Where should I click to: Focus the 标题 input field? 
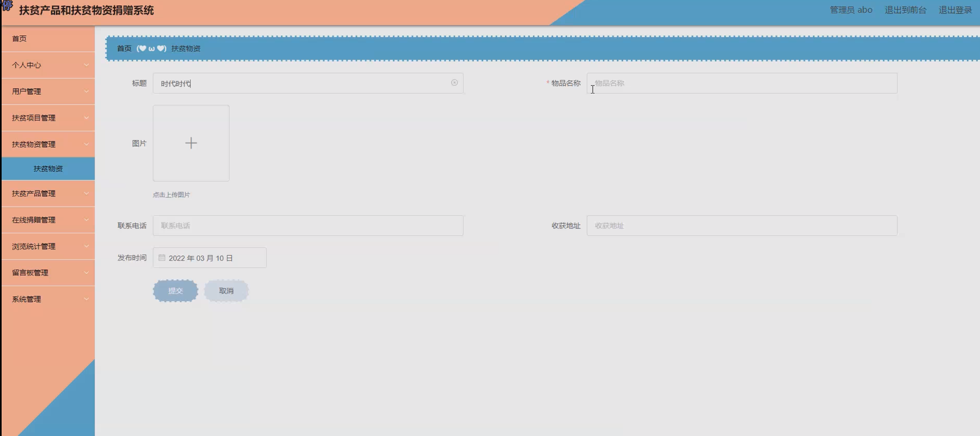click(308, 83)
